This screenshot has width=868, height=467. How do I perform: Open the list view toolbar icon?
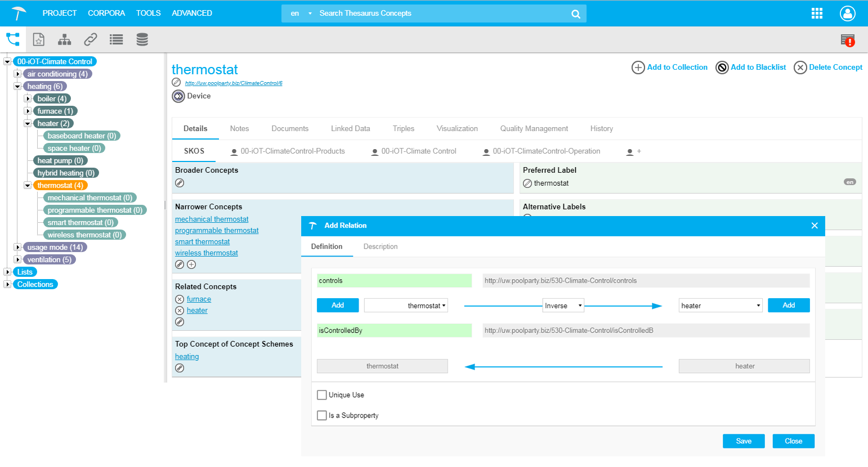pyautogui.click(x=117, y=39)
